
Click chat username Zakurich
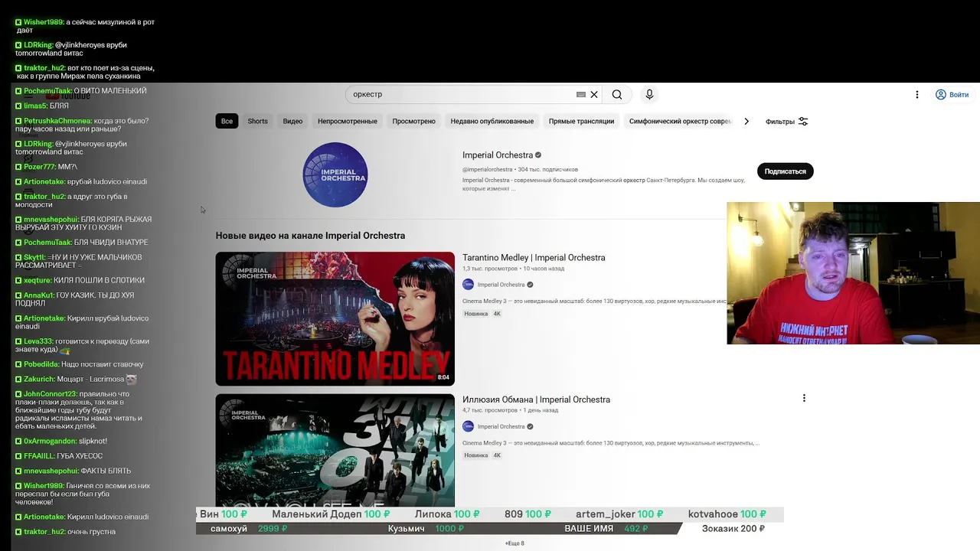[40, 380]
